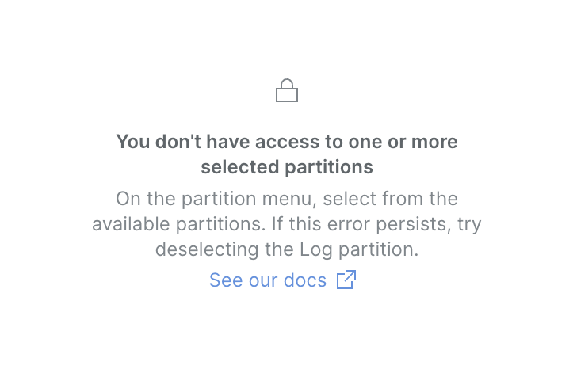Viewport: 577px width, 392px height.
Task: Click the word "partitions" in the bold heading
Action: (331, 167)
